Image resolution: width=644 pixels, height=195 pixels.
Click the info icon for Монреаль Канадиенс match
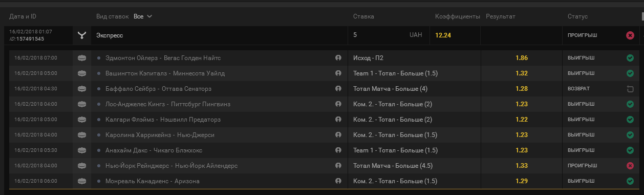(338, 181)
